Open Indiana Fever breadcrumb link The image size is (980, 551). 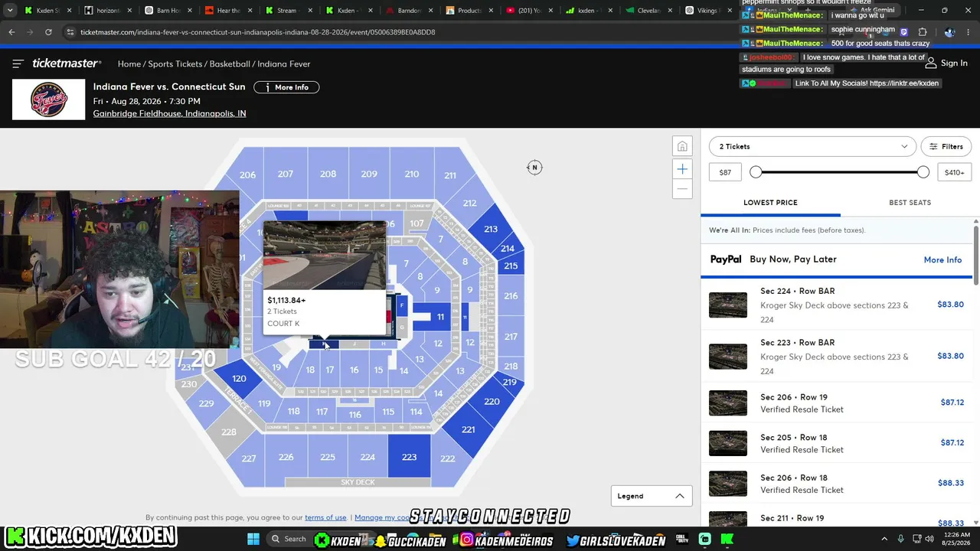tap(284, 64)
